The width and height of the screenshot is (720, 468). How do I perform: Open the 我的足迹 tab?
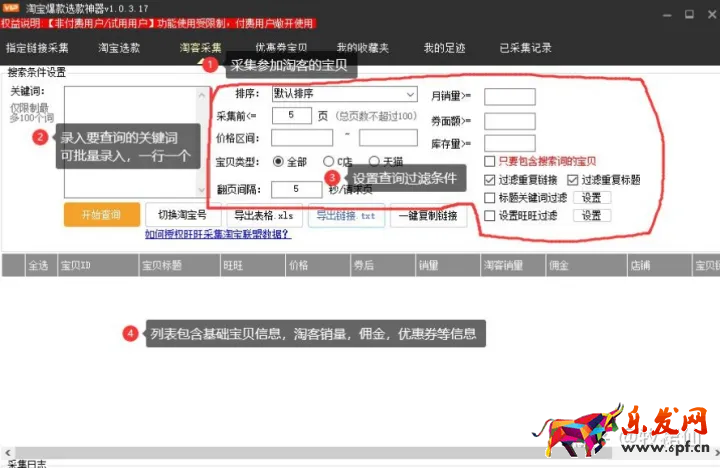tap(444, 48)
